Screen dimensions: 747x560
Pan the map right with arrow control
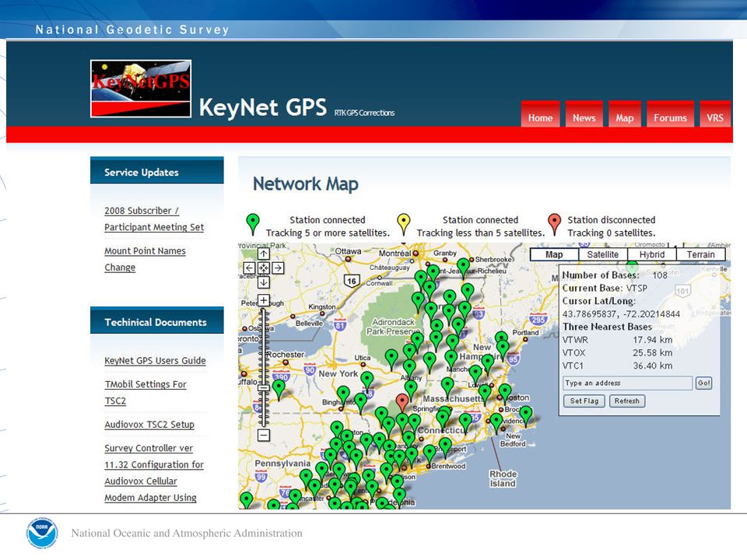click(278, 268)
